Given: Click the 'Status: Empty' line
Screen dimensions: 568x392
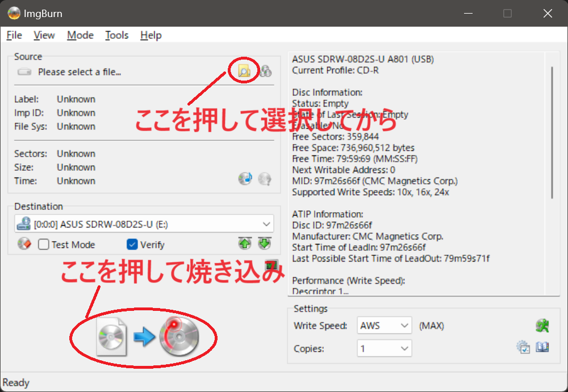Looking at the screenshot, I should pyautogui.click(x=320, y=103).
